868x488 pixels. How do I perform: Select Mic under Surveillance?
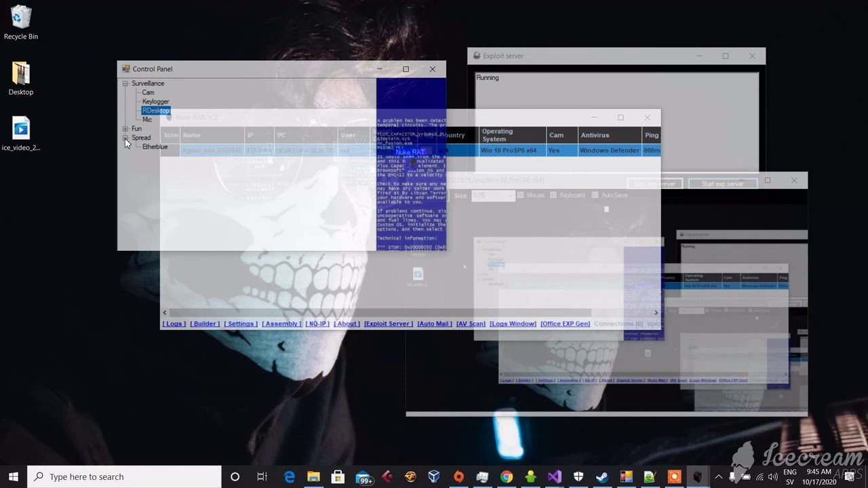coord(147,119)
